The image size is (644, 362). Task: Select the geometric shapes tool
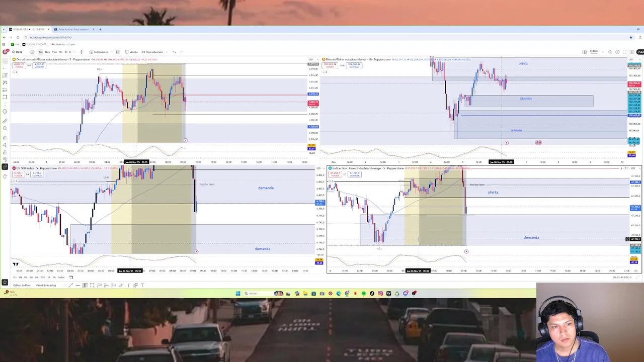tap(5, 97)
